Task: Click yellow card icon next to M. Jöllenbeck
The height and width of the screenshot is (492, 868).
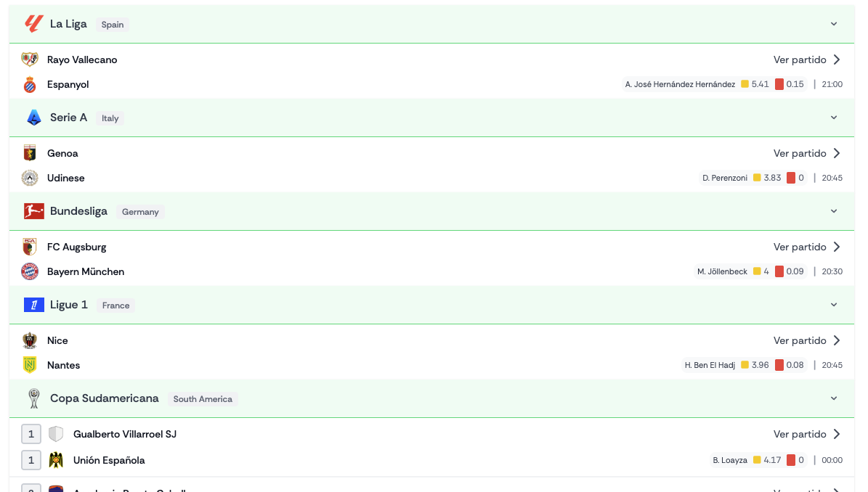Action: pyautogui.click(x=757, y=271)
